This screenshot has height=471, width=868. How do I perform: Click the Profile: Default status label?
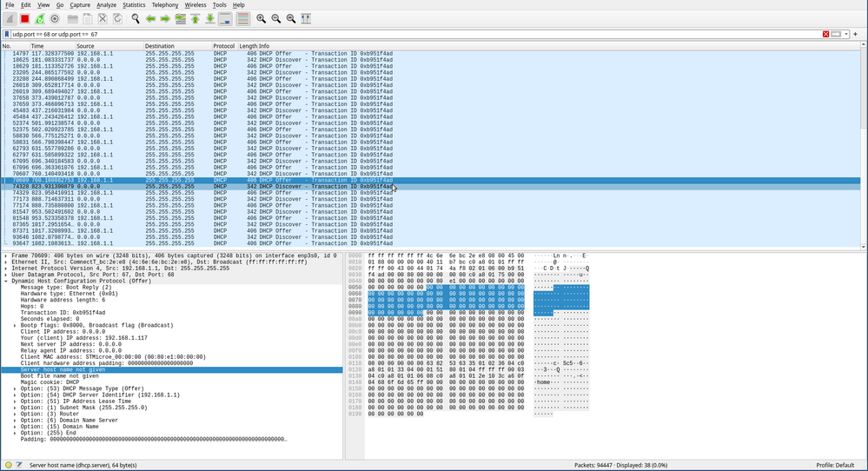tap(833, 465)
